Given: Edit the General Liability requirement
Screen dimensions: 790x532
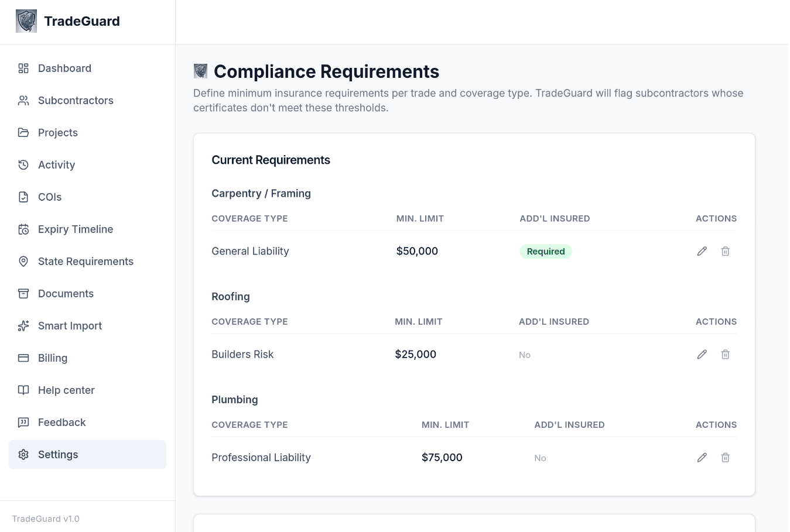Looking at the screenshot, I should tap(702, 251).
